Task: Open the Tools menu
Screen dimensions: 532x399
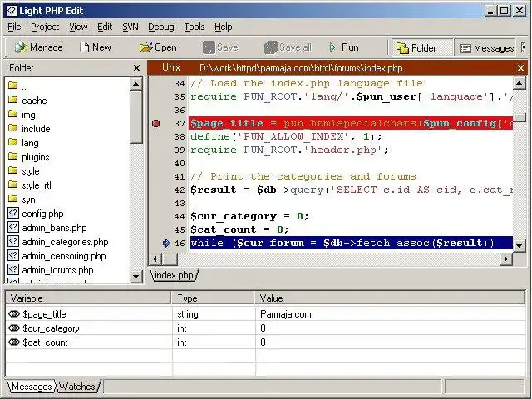Action: [x=195, y=27]
